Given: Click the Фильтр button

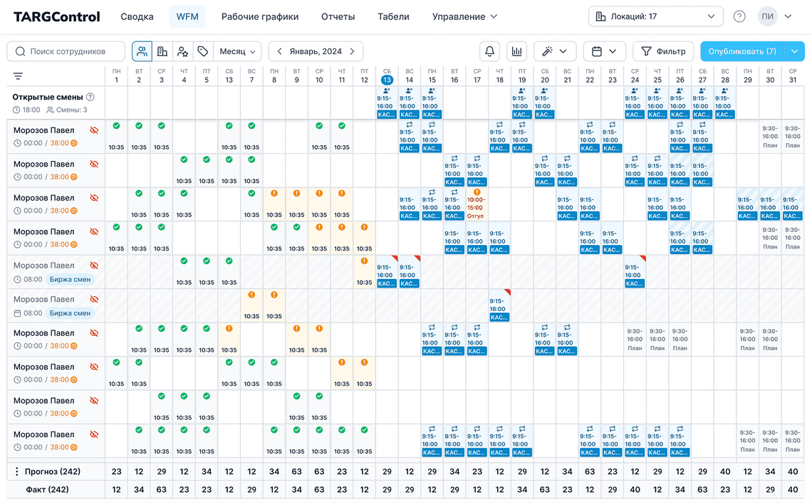Looking at the screenshot, I should point(663,51).
